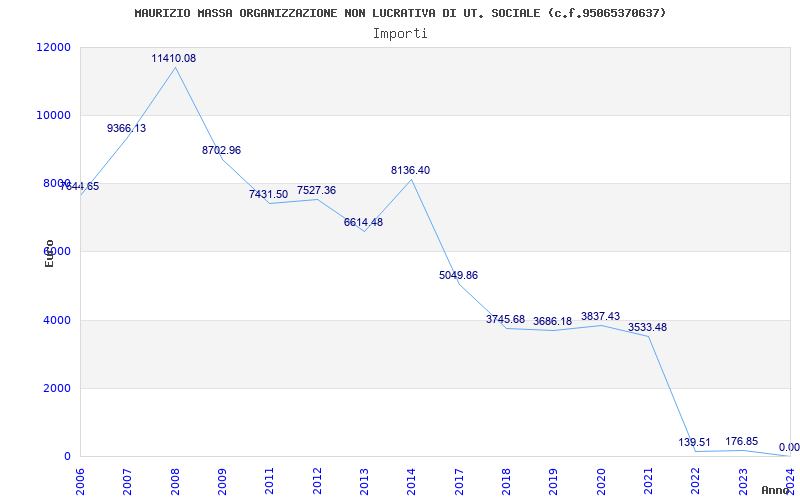Viewport: 800px width, 500px height.
Task: Click the 2021 x-axis year label
Action: point(648,481)
